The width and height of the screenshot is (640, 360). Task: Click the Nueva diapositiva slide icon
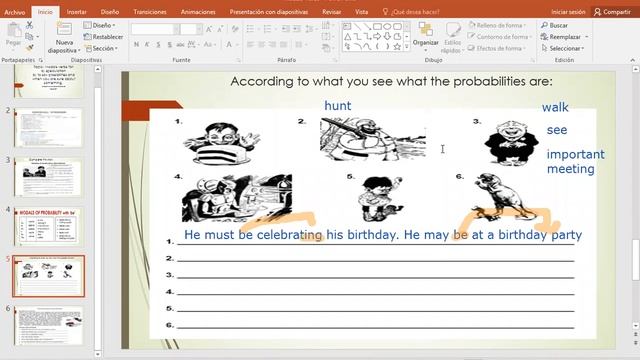click(x=64, y=29)
